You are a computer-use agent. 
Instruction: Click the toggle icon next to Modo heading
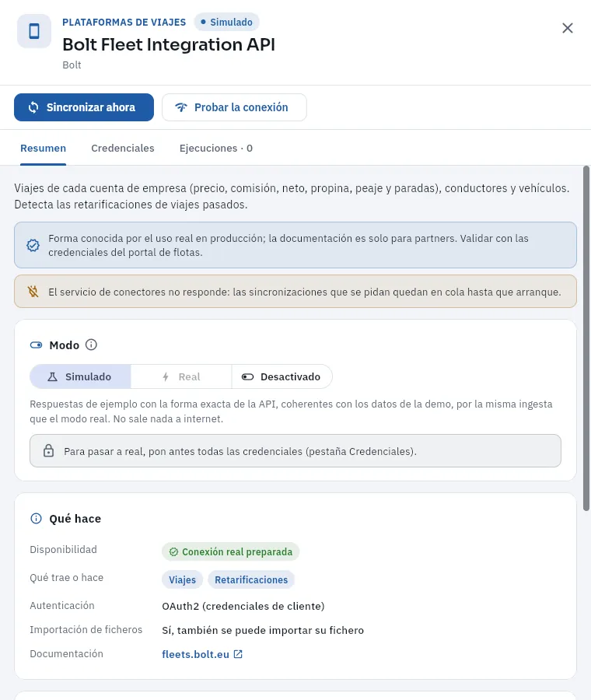[x=36, y=345]
